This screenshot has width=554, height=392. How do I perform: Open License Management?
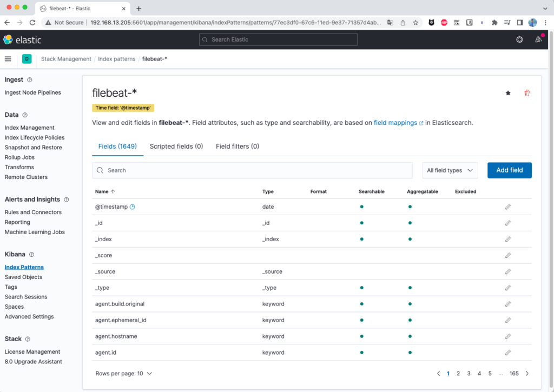tap(32, 352)
